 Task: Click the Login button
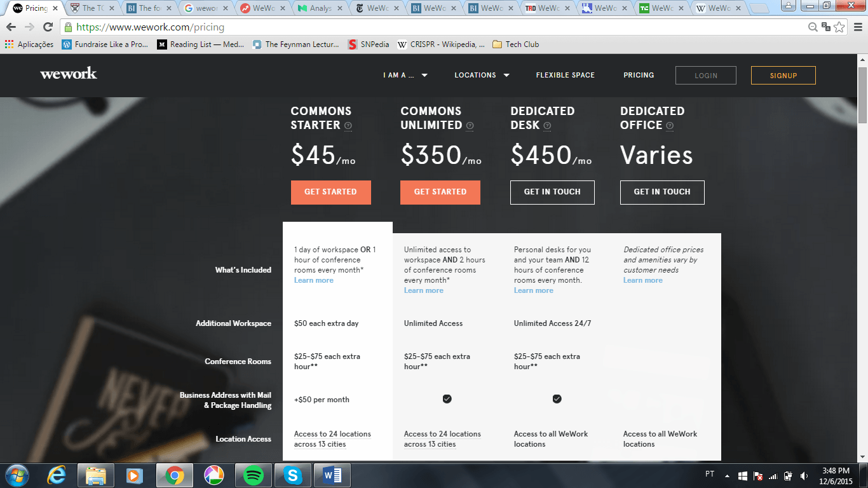point(706,75)
